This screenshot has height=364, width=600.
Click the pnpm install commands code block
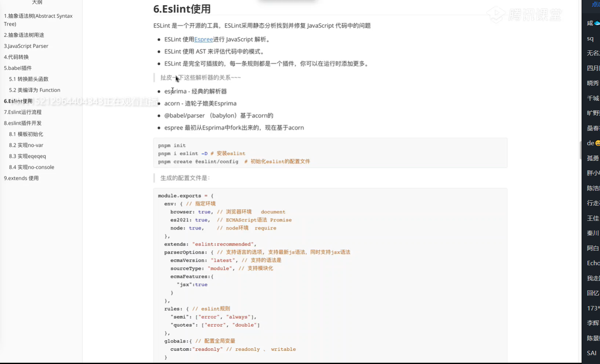click(330, 153)
